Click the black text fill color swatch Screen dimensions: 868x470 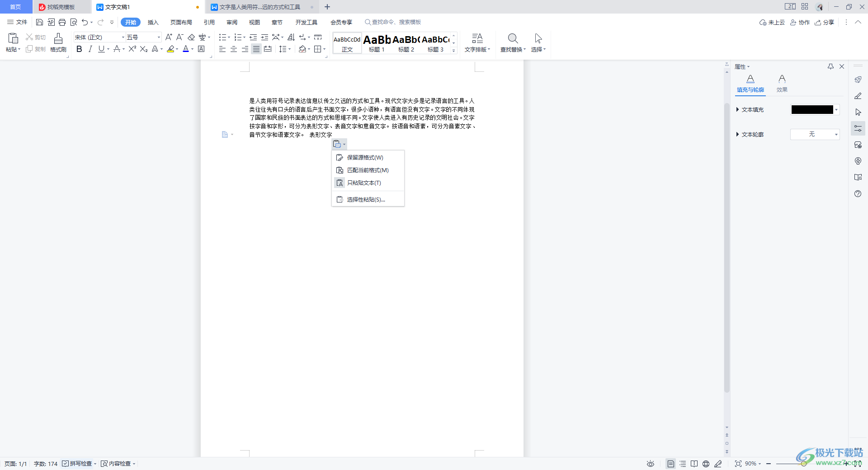(x=812, y=109)
